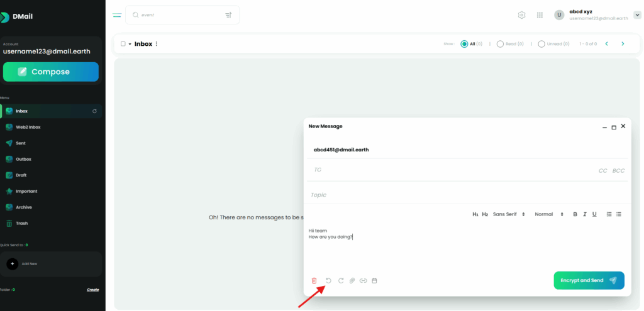Attach a file using the paperclip icon
The image size is (644, 311).
coord(352,280)
